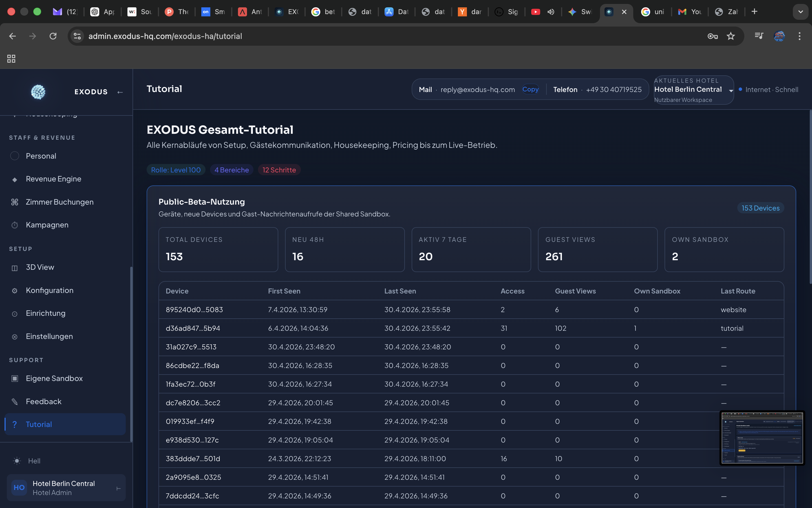The image size is (812, 508).
Task: Click the Last Seen column header
Action: pyautogui.click(x=400, y=291)
